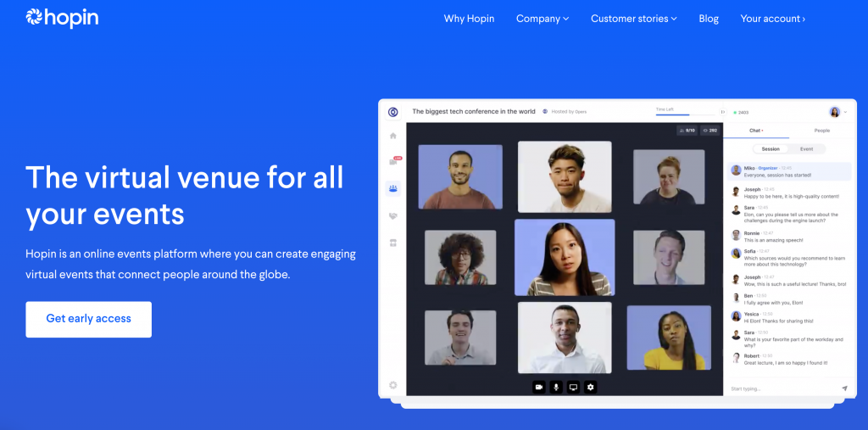Open the sessions people icon in sidebar
Screen dimensions: 868x430
click(x=393, y=188)
